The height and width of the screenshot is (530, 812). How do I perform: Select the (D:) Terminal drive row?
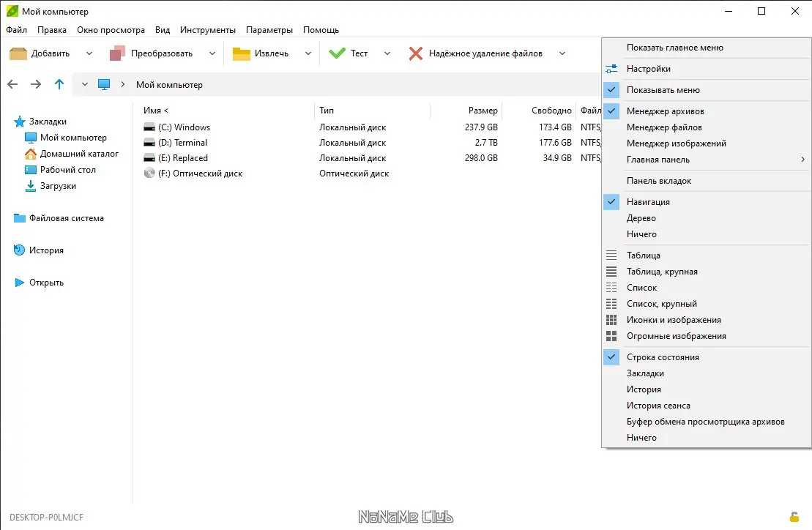[372, 143]
